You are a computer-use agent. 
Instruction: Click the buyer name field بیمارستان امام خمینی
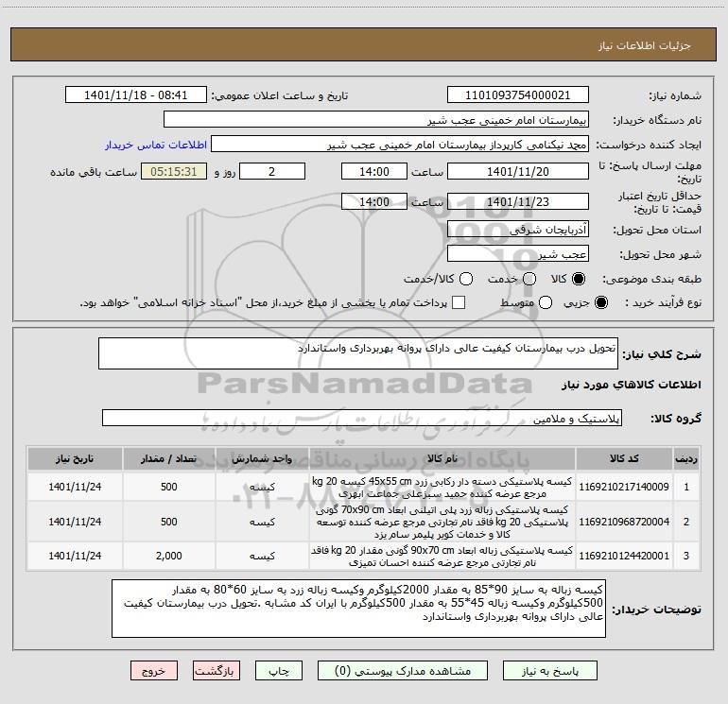[376, 119]
